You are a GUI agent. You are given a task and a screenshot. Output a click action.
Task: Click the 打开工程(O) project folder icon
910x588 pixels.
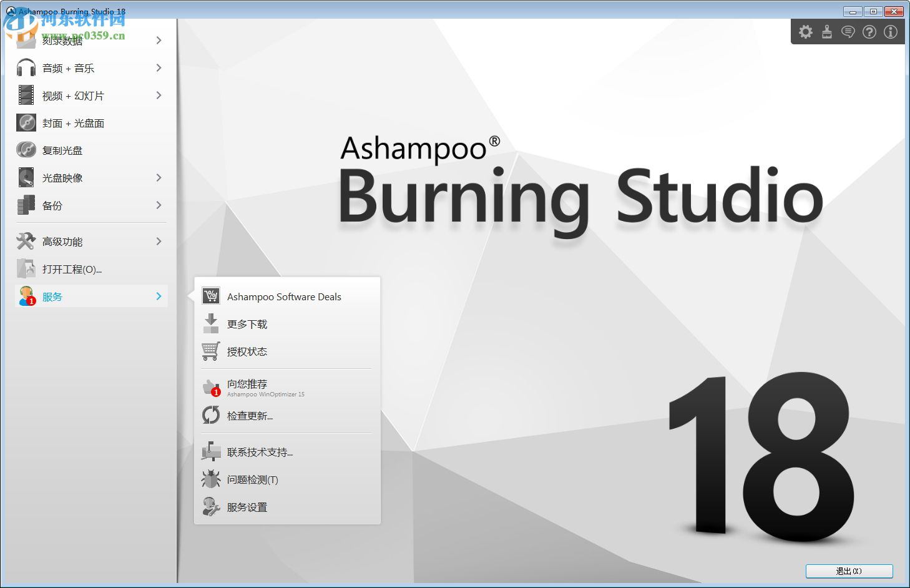click(26, 268)
